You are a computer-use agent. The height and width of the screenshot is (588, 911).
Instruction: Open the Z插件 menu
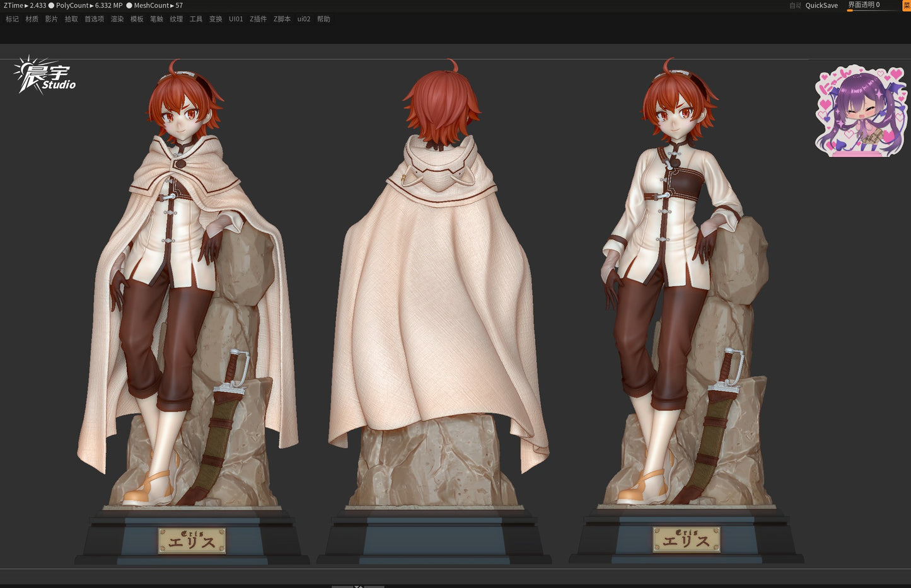click(x=258, y=19)
